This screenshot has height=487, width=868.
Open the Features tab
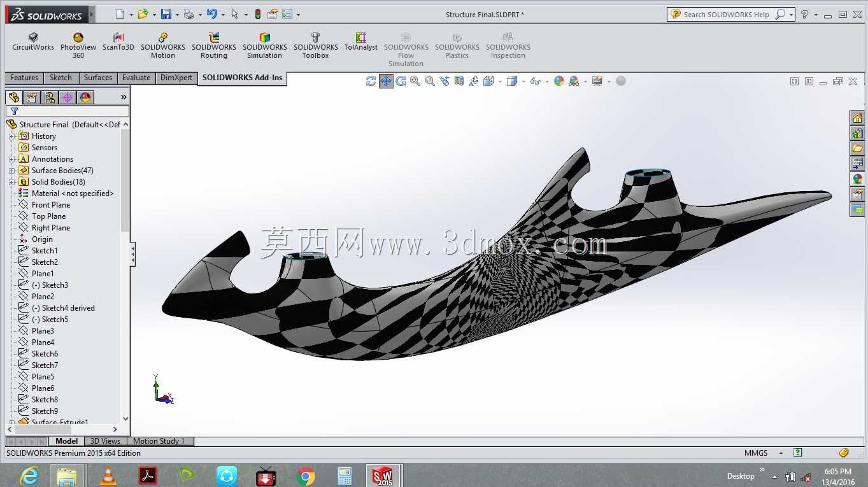(24, 78)
